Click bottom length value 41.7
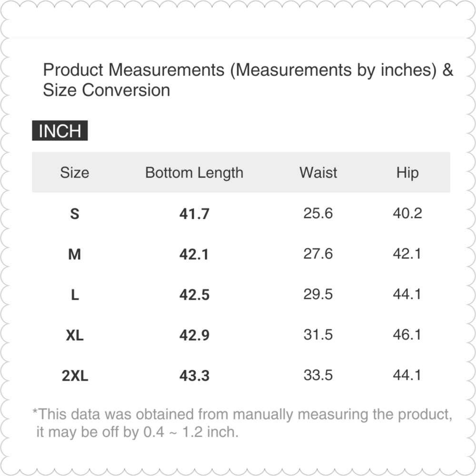Image resolution: width=476 pixels, height=476 pixels. 194,214
